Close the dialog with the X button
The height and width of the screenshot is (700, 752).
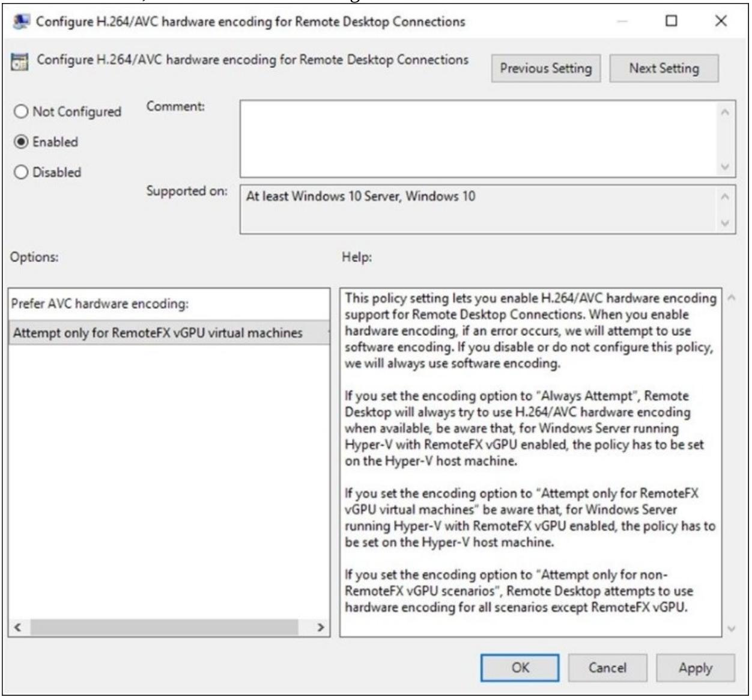pos(721,21)
